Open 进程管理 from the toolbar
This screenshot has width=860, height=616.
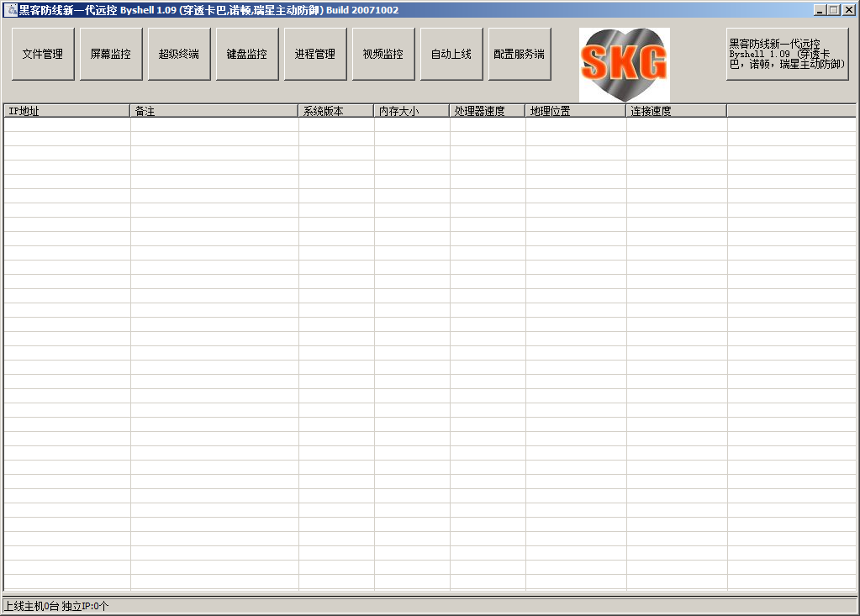(315, 54)
